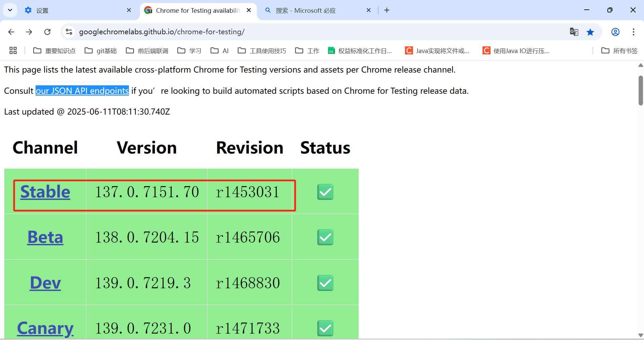Click the checkmark in the Beta row
This screenshot has width=644, height=340.
[325, 237]
